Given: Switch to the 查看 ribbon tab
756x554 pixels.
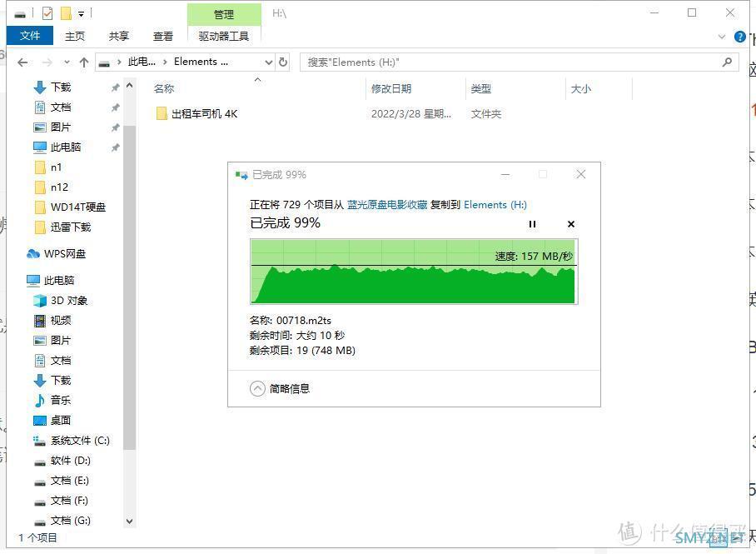Looking at the screenshot, I should pyautogui.click(x=163, y=36).
